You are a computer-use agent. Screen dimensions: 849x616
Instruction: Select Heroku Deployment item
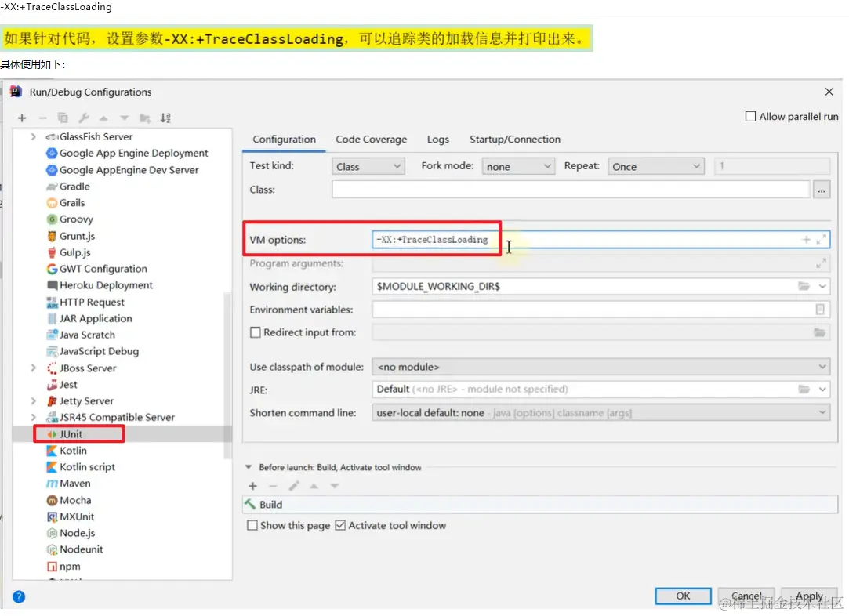pyautogui.click(x=106, y=285)
